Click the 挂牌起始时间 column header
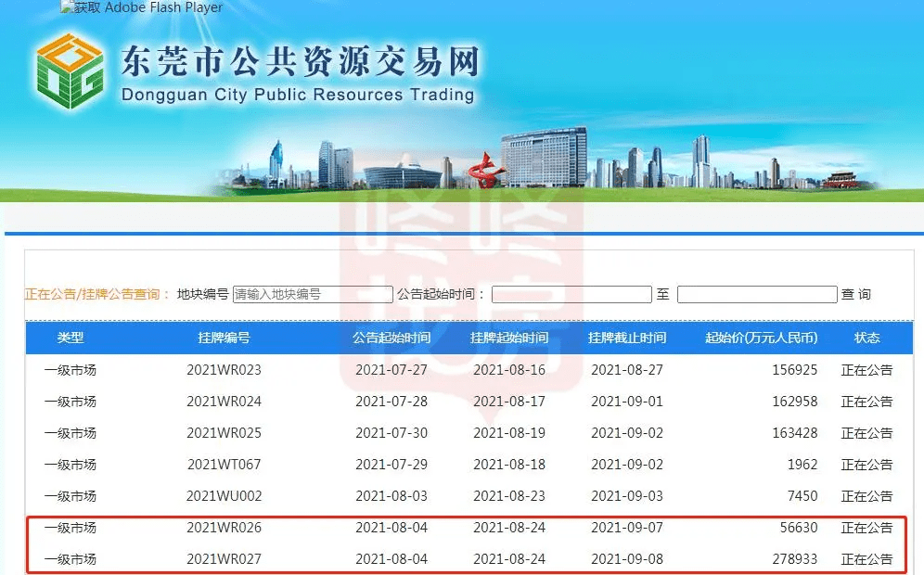 (509, 338)
